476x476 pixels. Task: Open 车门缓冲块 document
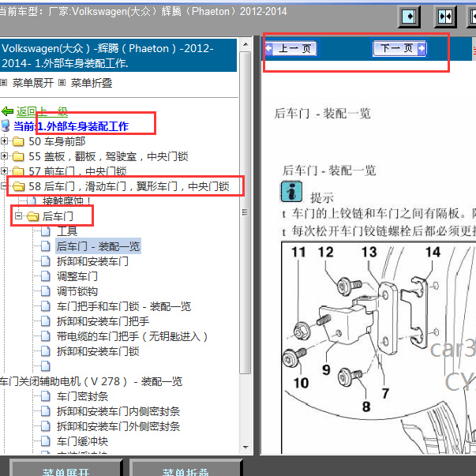click(x=82, y=441)
